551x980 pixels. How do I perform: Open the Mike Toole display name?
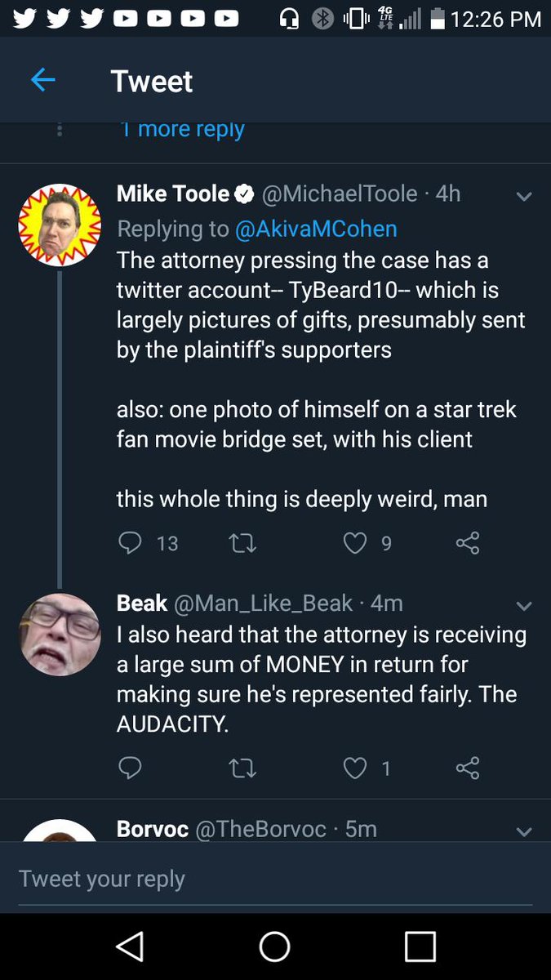pyautogui.click(x=173, y=194)
